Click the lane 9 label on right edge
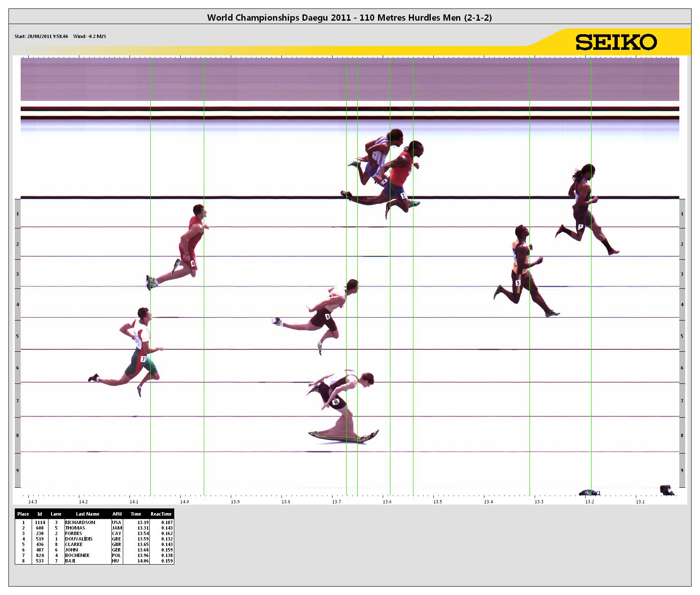Screen dimensions: 700x595 [682, 470]
